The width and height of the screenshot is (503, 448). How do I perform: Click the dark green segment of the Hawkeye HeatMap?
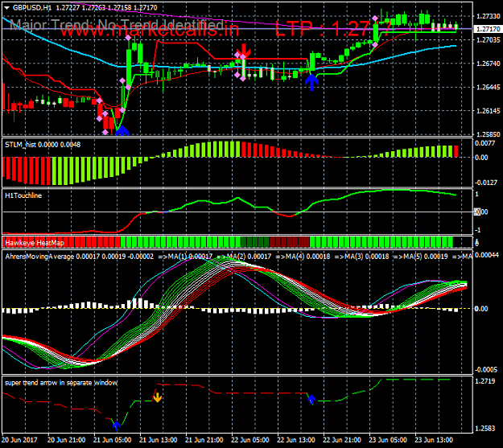pyautogui.click(x=254, y=242)
